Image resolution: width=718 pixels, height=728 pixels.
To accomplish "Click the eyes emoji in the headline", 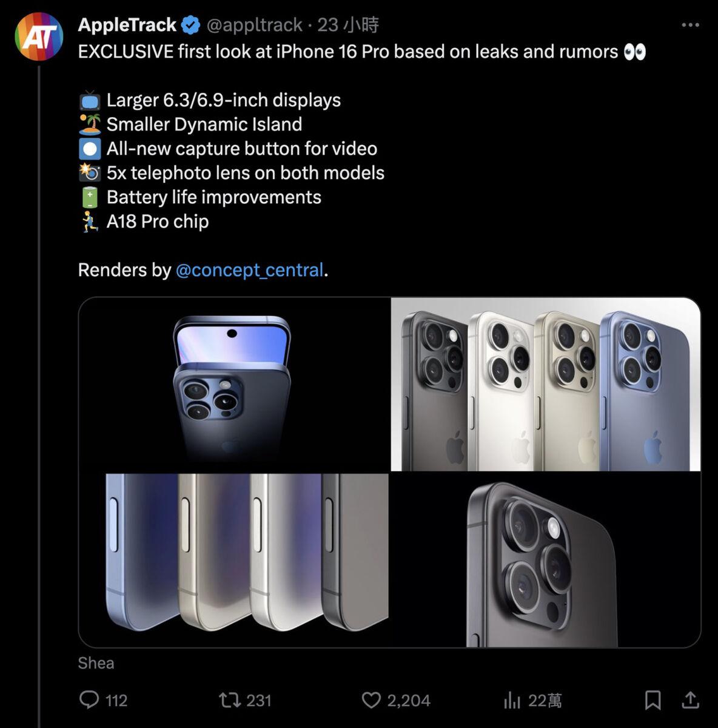I will click(634, 52).
